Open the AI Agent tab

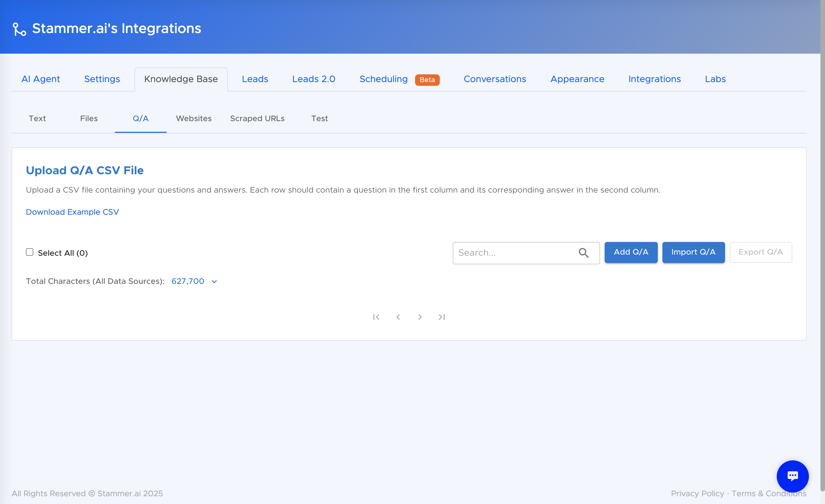pyautogui.click(x=41, y=79)
